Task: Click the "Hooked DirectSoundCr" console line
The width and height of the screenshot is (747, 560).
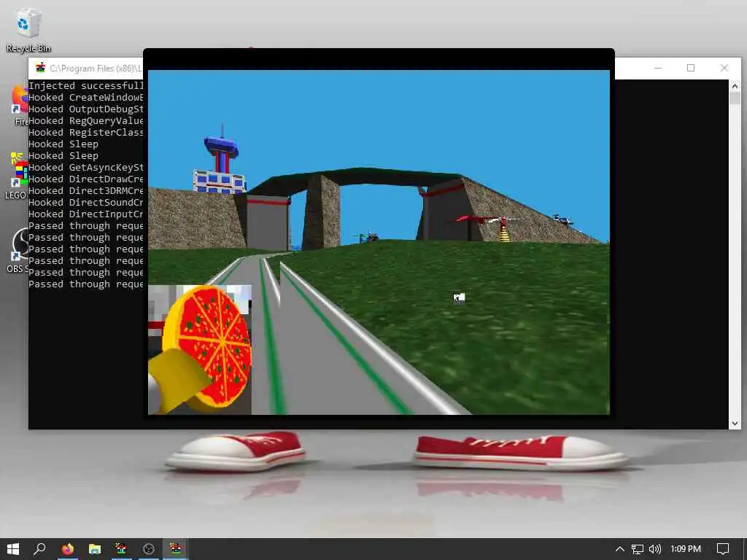Action: [x=86, y=203]
